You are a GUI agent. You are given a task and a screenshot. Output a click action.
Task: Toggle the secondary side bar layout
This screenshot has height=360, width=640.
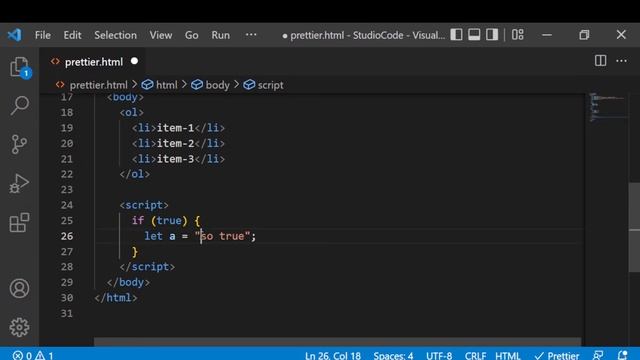(492, 35)
